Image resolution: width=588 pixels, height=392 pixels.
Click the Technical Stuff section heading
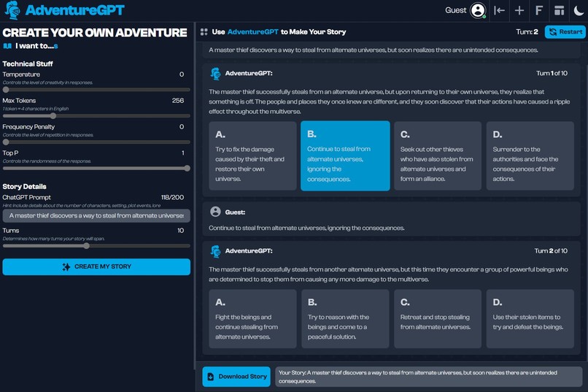point(28,64)
